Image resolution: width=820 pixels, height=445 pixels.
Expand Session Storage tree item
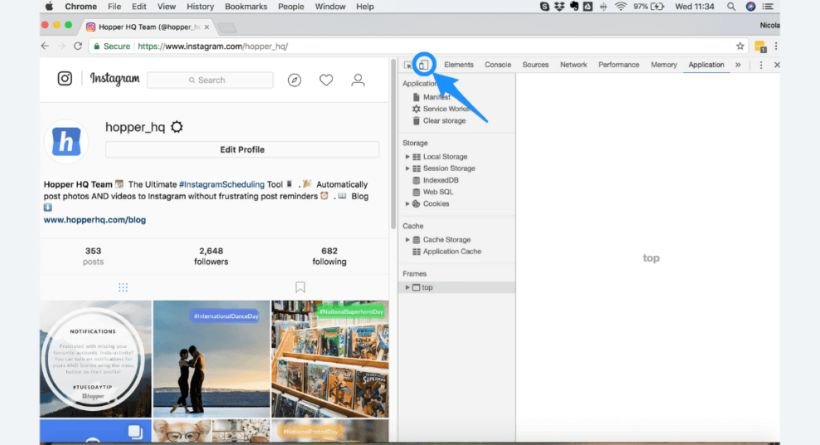click(407, 168)
